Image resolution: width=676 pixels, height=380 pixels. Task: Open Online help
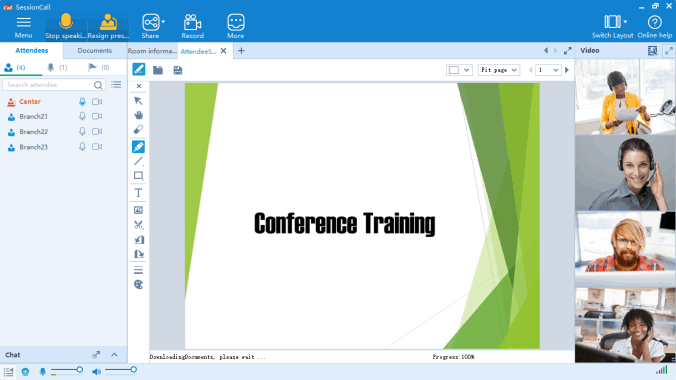pyautogui.click(x=654, y=27)
